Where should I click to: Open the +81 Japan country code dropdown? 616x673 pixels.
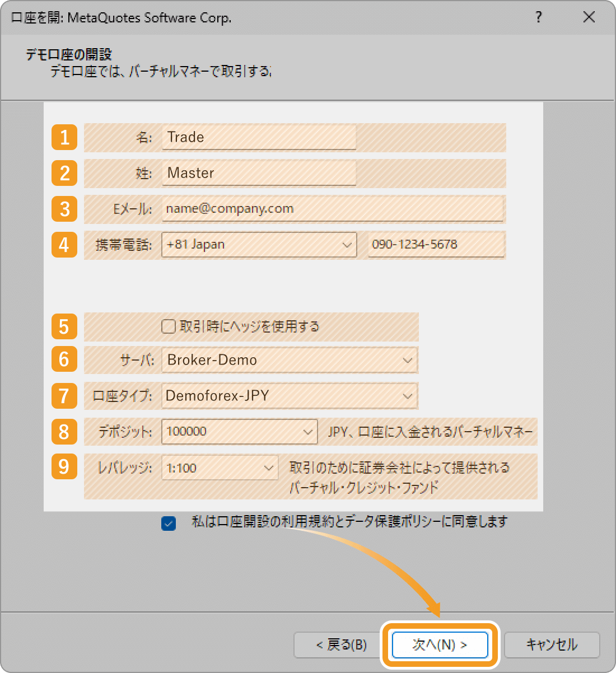coord(259,245)
